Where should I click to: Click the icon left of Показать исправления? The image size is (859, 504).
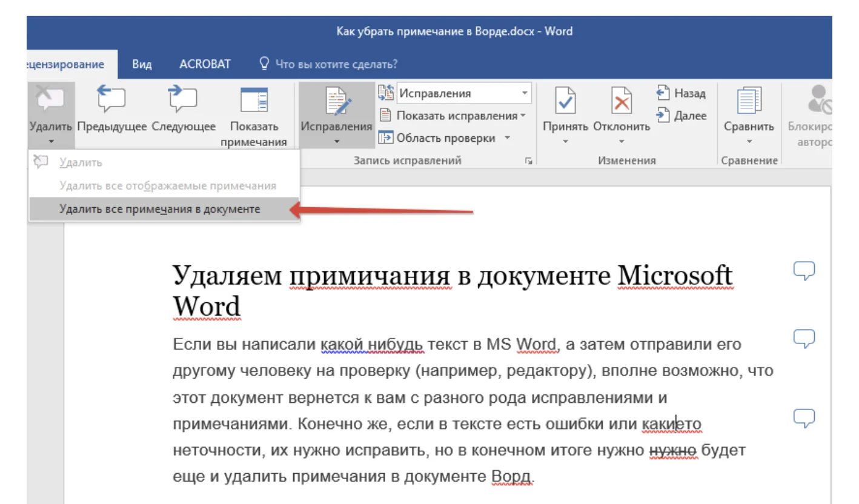[385, 115]
